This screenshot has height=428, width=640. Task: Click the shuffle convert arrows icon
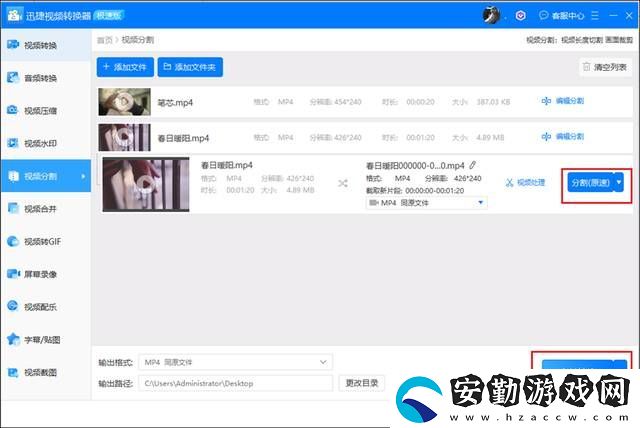[x=343, y=184]
